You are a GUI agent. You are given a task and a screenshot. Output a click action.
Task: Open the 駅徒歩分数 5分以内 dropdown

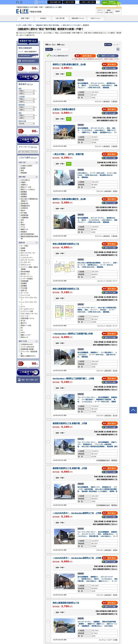[26, 124]
